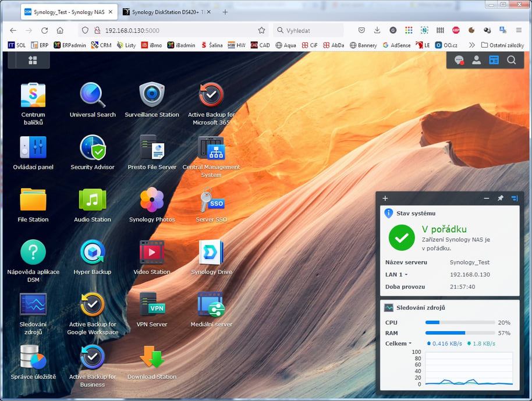This screenshot has width=532, height=401.
Task: Open Server SSO
Action: click(211, 200)
